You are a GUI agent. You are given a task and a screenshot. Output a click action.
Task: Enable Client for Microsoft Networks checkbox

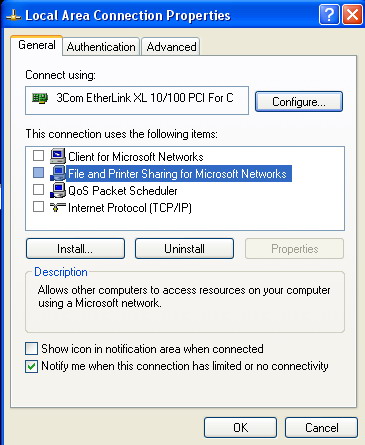[38, 155]
